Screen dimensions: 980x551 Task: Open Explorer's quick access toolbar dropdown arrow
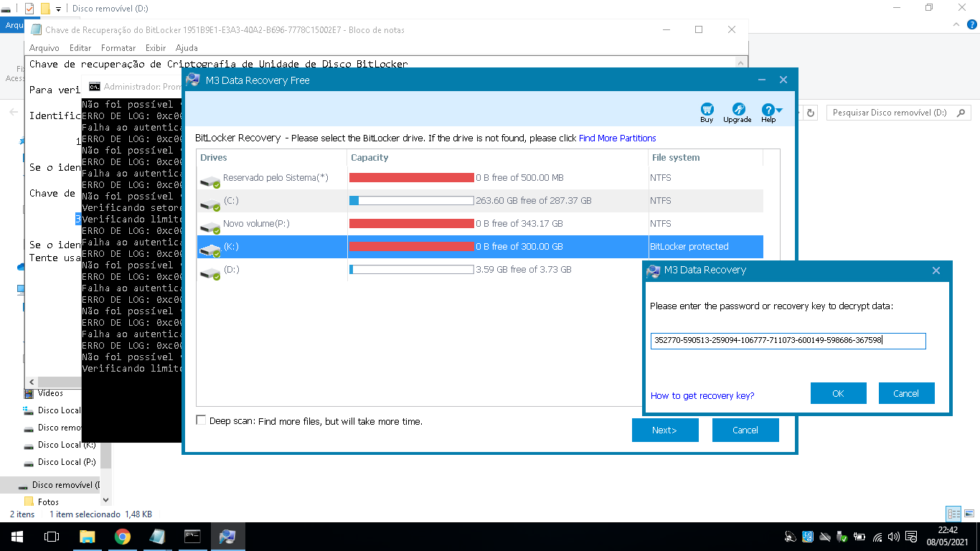click(59, 9)
